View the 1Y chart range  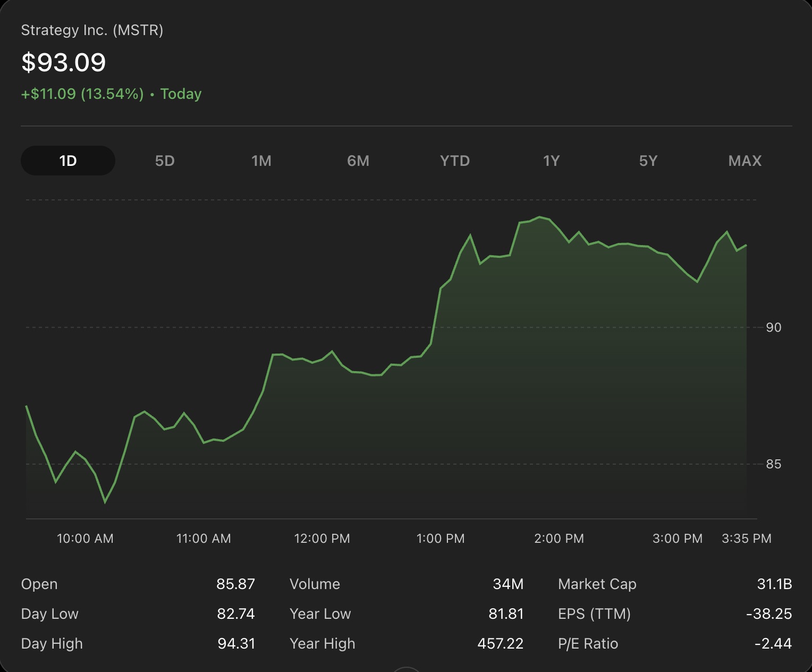click(x=552, y=161)
